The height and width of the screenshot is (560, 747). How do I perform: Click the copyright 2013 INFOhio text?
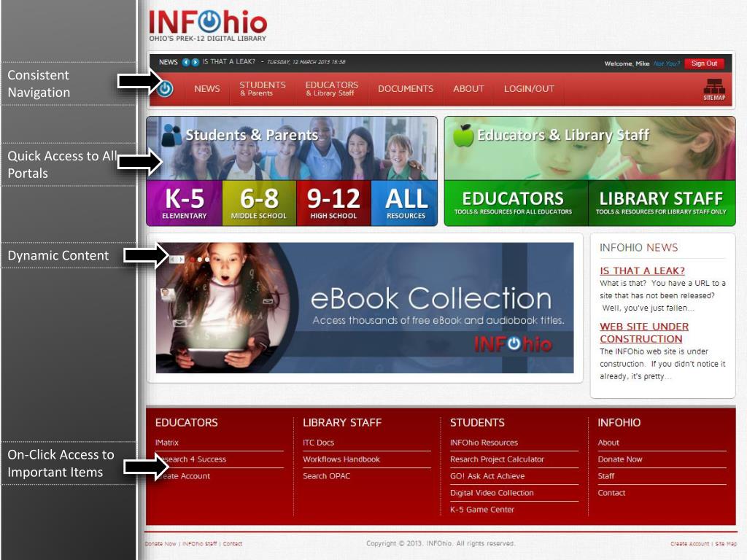click(x=441, y=543)
